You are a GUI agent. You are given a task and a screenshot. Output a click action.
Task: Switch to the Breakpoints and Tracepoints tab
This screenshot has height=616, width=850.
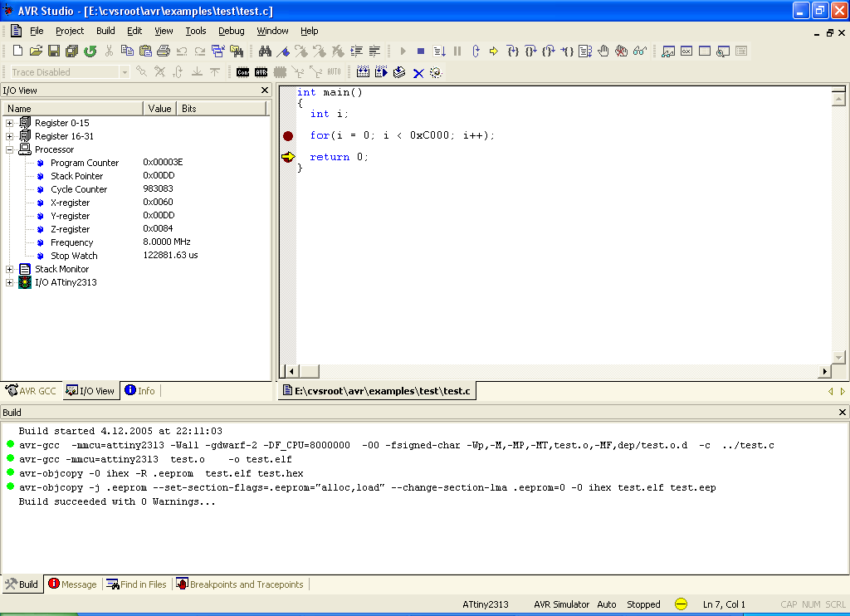pos(239,584)
